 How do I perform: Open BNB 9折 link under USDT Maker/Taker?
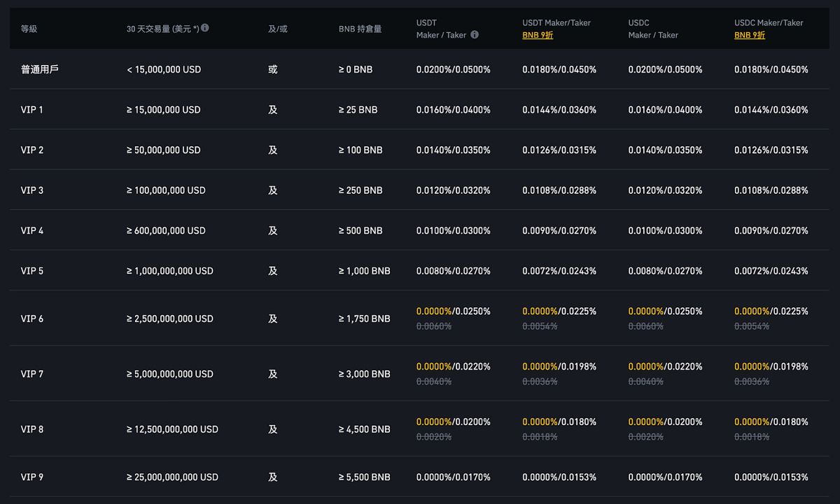pos(538,35)
